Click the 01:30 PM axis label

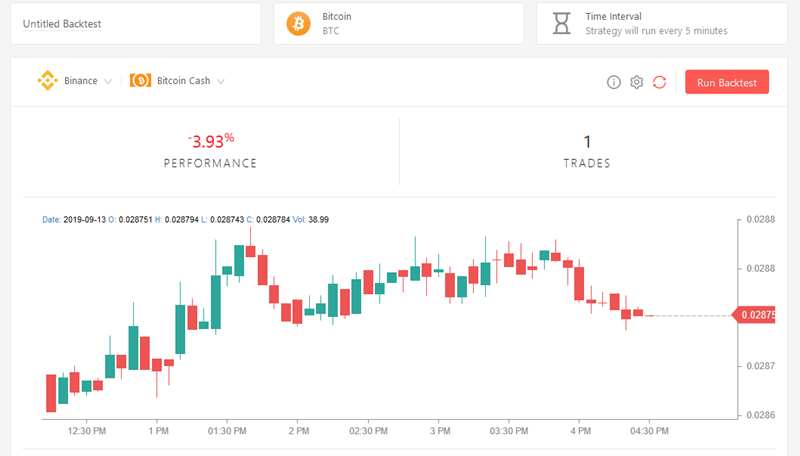pyautogui.click(x=227, y=431)
